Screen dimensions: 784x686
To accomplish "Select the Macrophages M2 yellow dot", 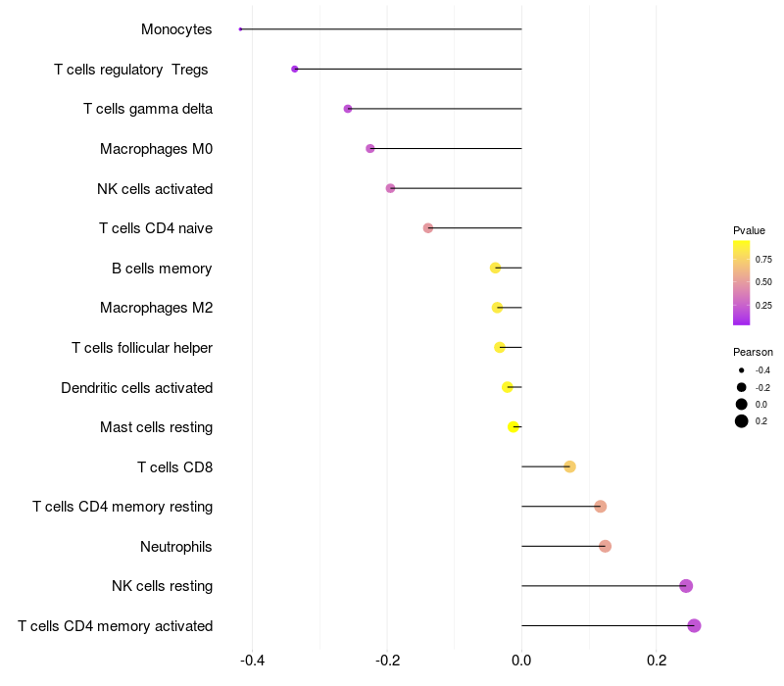I will click(x=497, y=308).
